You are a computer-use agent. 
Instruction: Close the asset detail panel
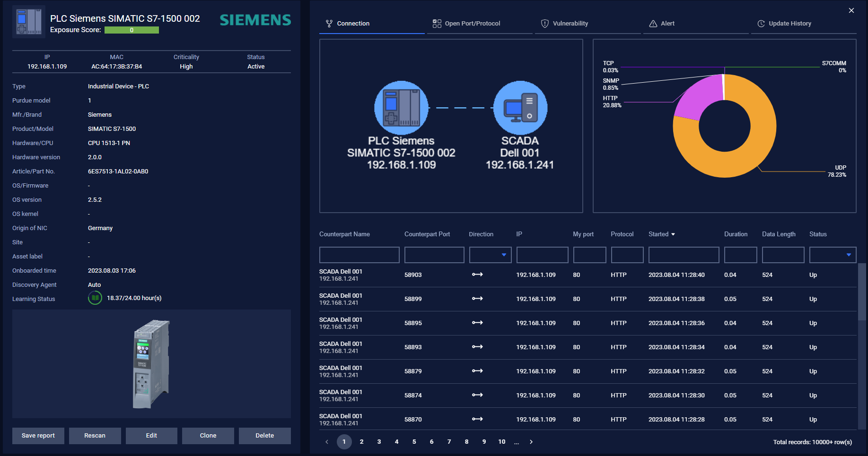click(851, 10)
